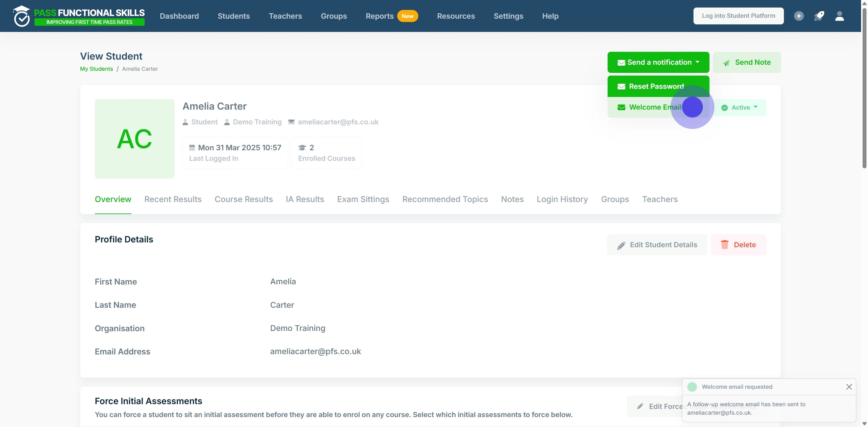Follow the My Students breadcrumb link
Screen dimensions: 868x427
(96, 69)
